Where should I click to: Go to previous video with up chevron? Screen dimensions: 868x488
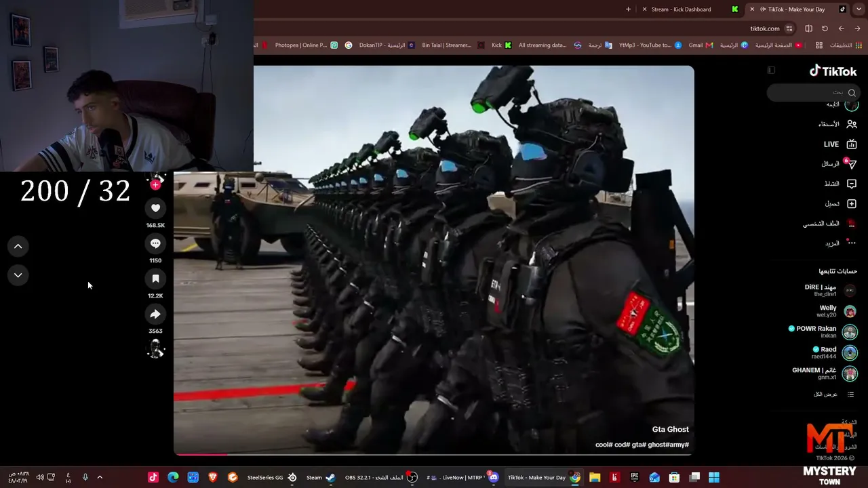coord(18,246)
